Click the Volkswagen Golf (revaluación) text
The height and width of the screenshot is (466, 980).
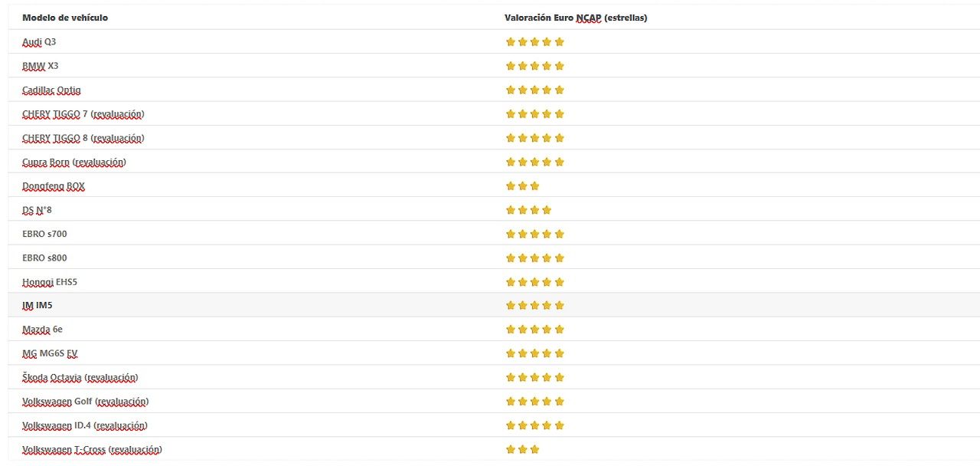coord(85,402)
